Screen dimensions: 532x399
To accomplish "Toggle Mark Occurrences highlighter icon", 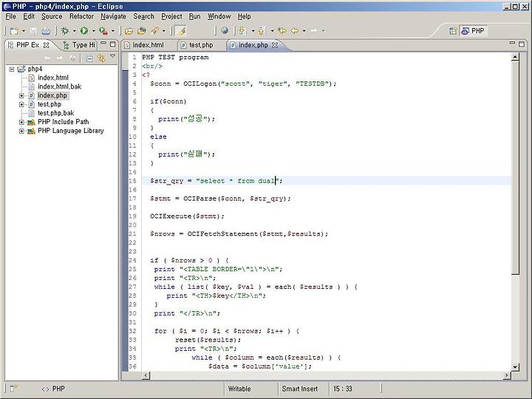I will 181,31.
